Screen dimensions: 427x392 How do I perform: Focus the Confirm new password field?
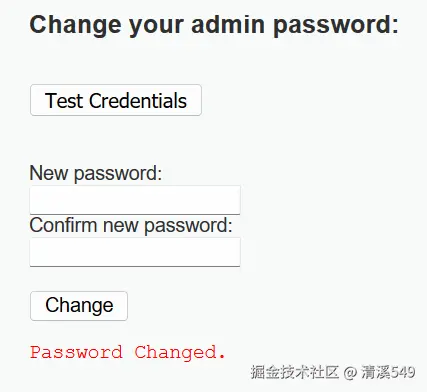135,252
